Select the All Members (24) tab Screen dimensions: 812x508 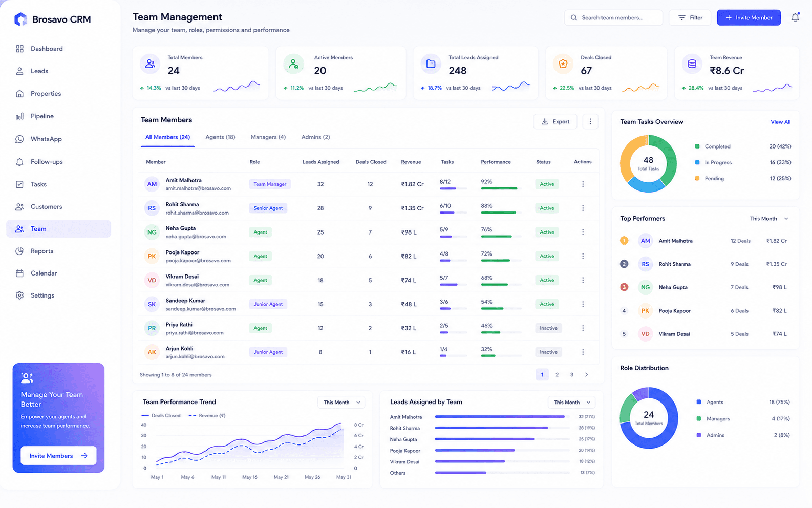(x=167, y=137)
